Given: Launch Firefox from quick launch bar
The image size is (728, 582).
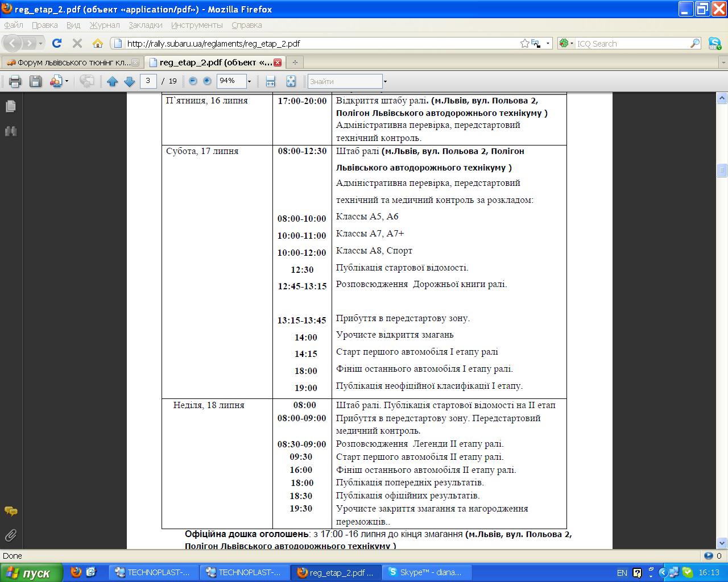Looking at the screenshot, I should tap(76, 572).
